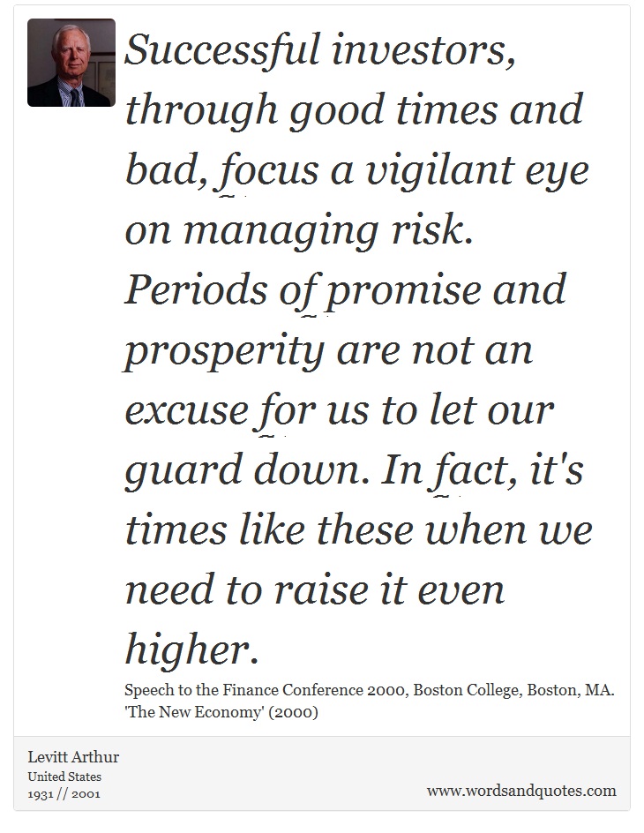644x833 pixels.
Task: Click 'Boston College, Boston, MA.' in the source line
Action: (x=514, y=690)
